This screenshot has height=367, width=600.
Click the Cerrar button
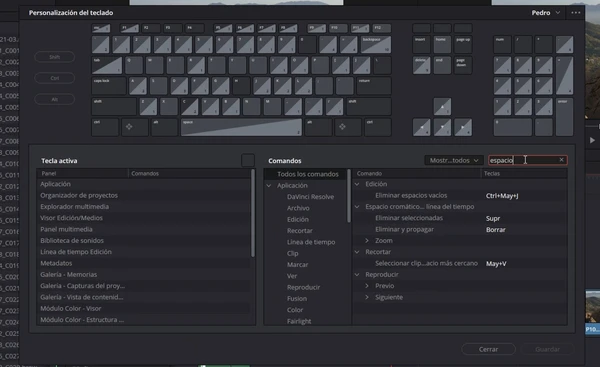[488, 349]
